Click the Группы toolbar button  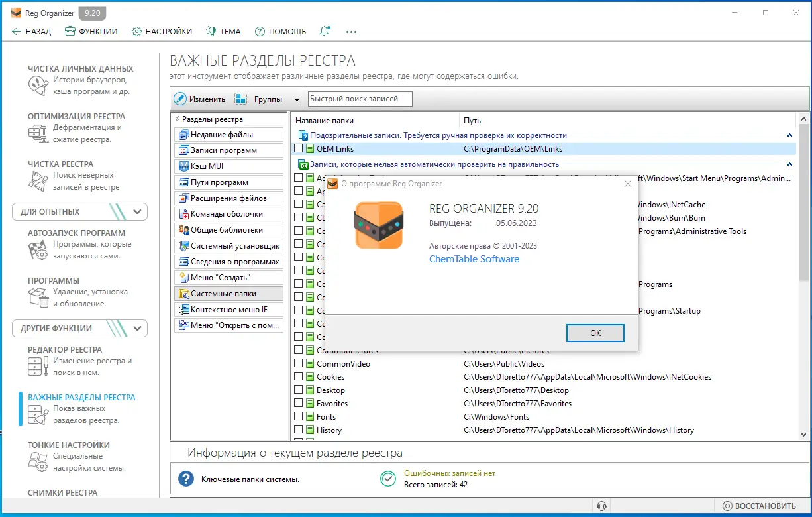tap(260, 99)
